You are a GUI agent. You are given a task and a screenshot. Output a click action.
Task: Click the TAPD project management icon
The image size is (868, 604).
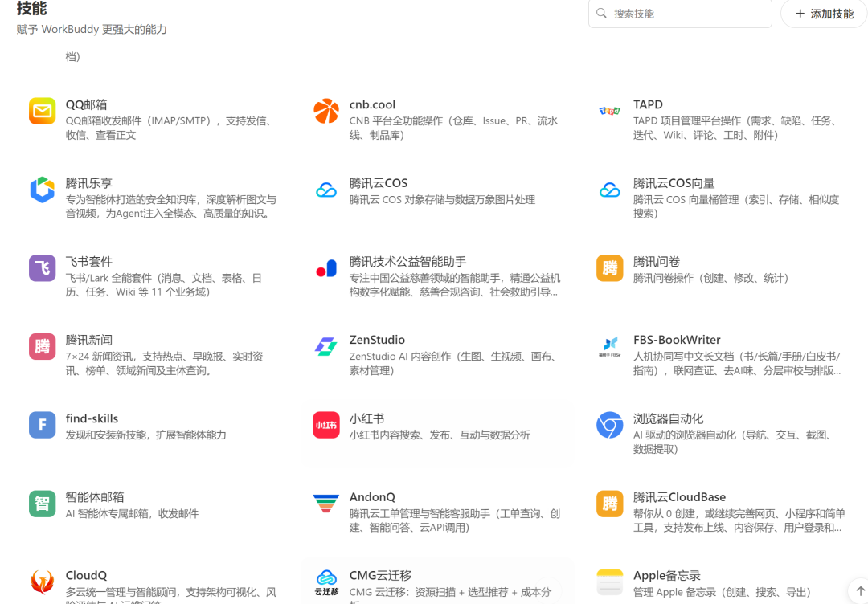click(x=609, y=112)
